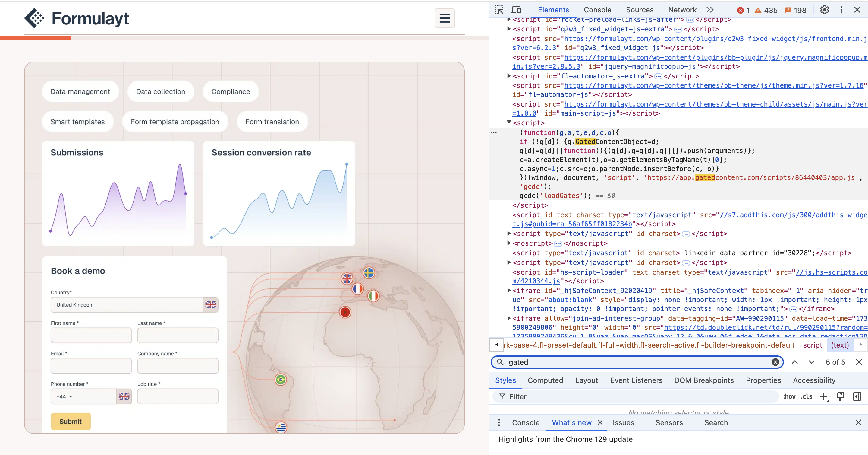Switch to the Console tab
This screenshot has height=455, width=868.
597,10
